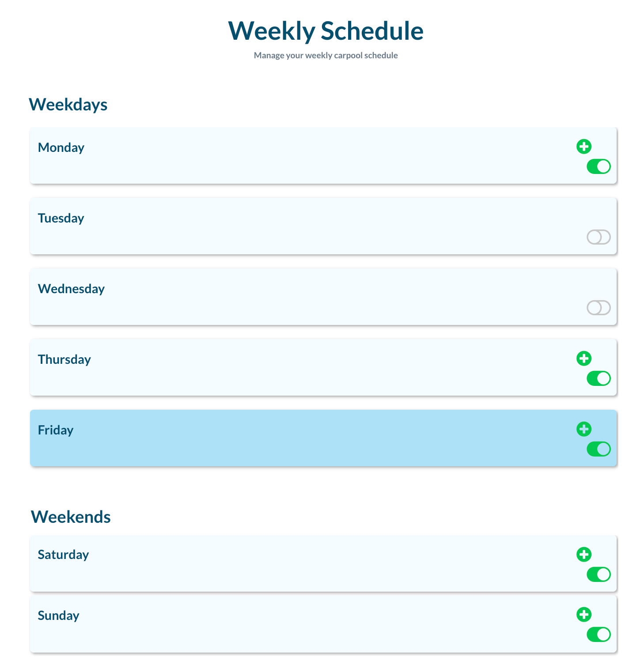Select the Tuesday schedule card
Viewport: 644px width, 672px height.
309,226
